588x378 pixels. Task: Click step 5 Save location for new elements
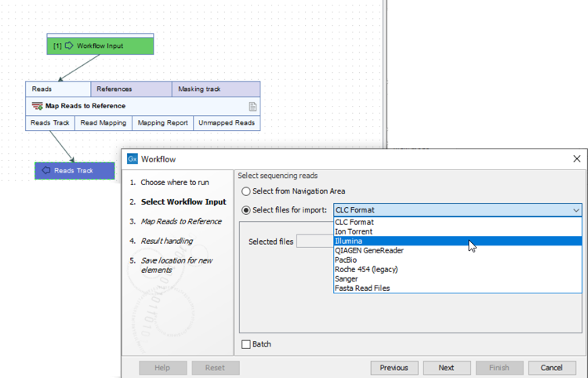pos(172,266)
